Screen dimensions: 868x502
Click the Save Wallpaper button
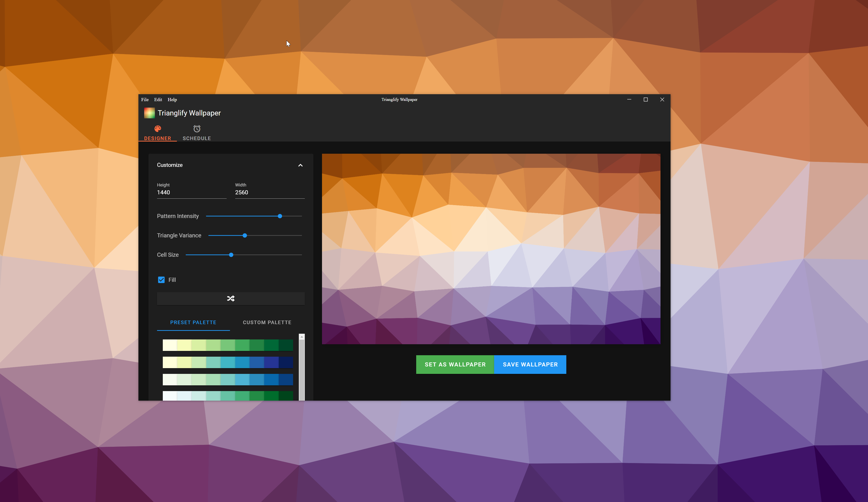click(530, 364)
